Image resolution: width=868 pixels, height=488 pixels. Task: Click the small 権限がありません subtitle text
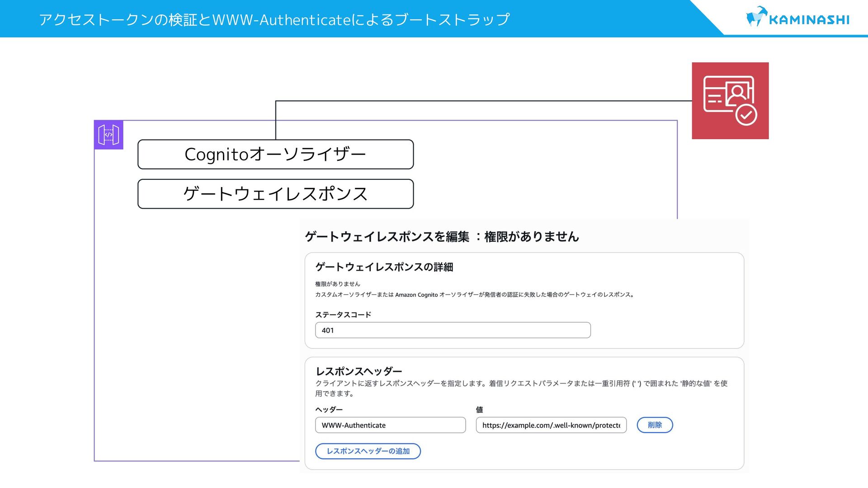click(x=337, y=284)
